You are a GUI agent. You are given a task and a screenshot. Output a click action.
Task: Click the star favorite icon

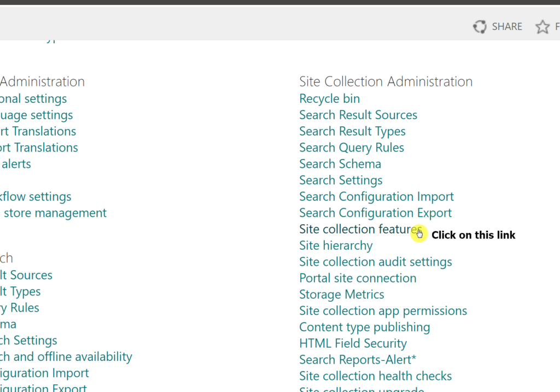542,27
